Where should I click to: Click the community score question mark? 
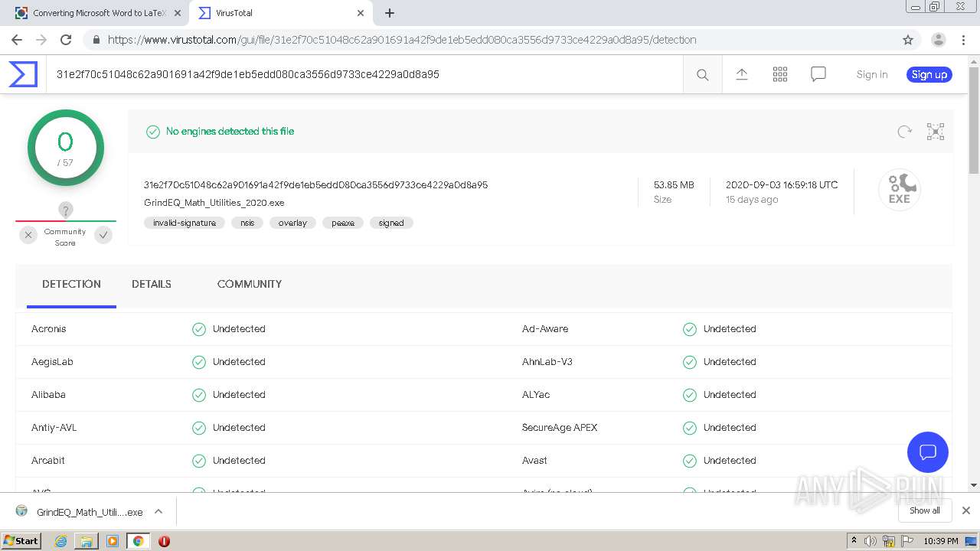click(66, 210)
